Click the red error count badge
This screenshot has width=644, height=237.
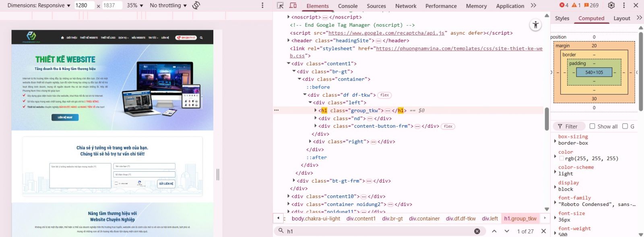click(564, 5)
